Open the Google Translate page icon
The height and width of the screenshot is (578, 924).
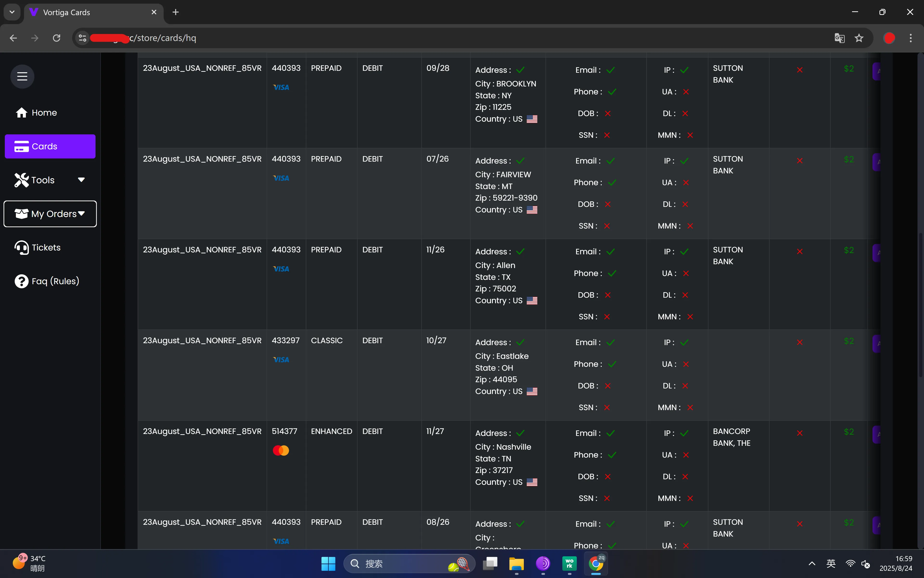point(839,38)
